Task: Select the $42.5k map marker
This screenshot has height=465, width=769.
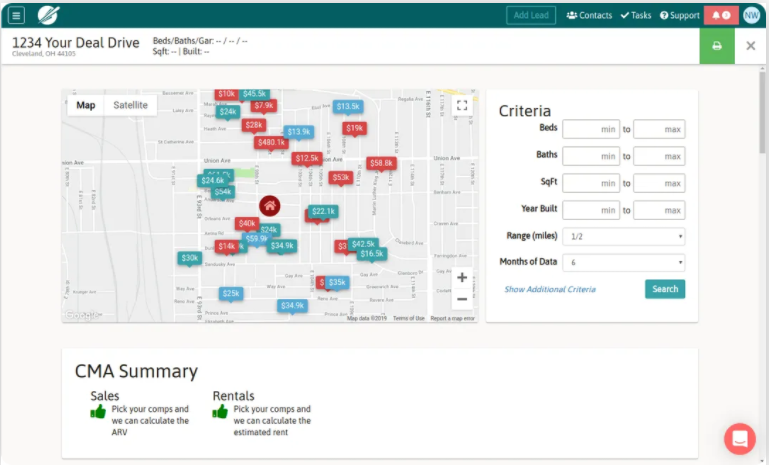Action: click(x=363, y=244)
